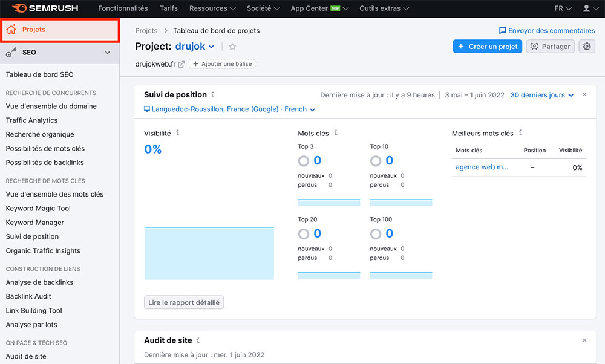Viewport: 605px width, 364px height.
Task: Click the Envoyer des commentaires chat icon
Action: 502,30
